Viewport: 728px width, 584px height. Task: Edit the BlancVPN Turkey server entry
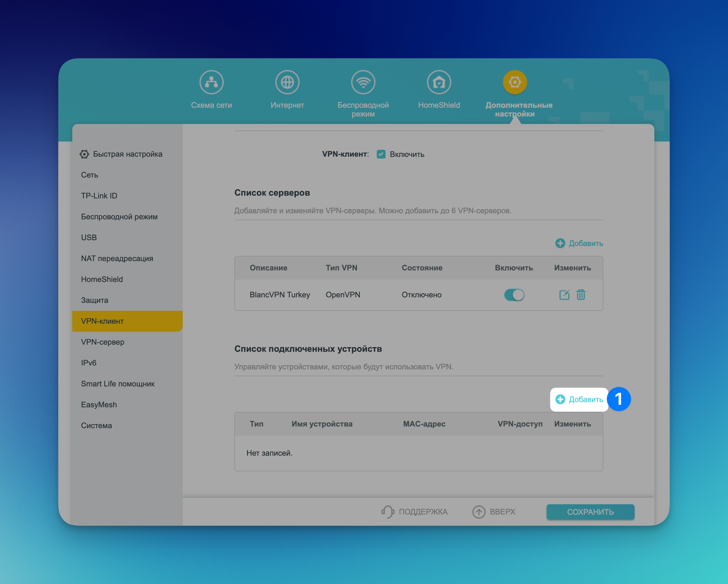[x=564, y=295]
